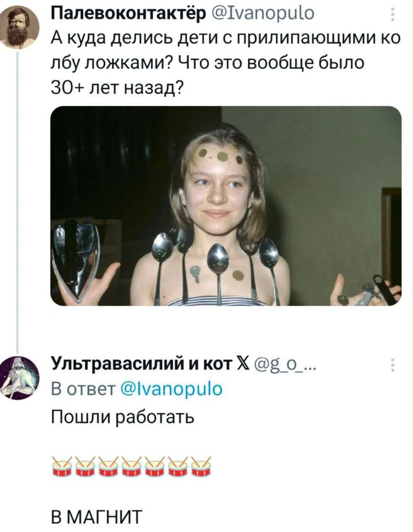Click the reply text 'Пошли работать'

coord(123,417)
